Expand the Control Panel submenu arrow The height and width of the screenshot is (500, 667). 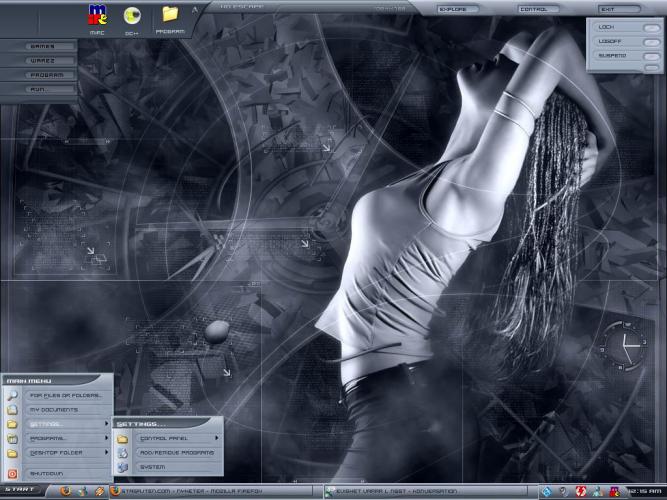click(x=216, y=438)
